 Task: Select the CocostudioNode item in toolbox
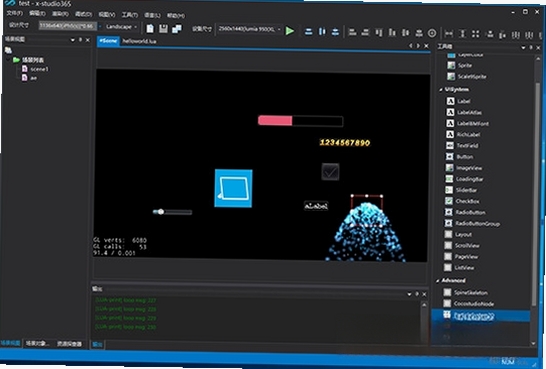coord(469,304)
